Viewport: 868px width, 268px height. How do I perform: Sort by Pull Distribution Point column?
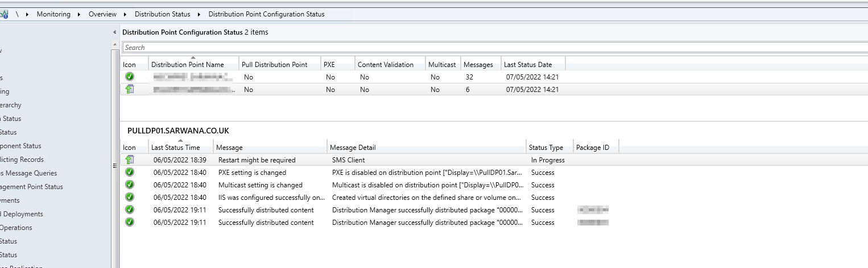click(x=279, y=64)
